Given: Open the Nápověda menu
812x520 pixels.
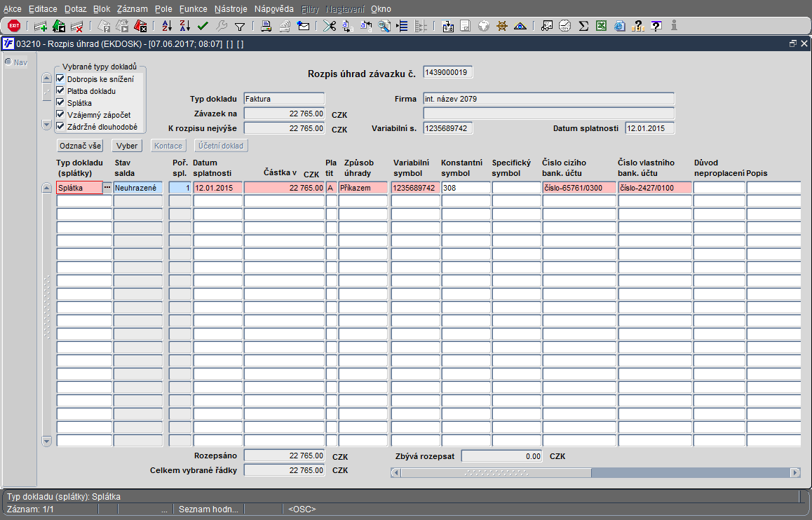Looking at the screenshot, I should click(274, 9).
